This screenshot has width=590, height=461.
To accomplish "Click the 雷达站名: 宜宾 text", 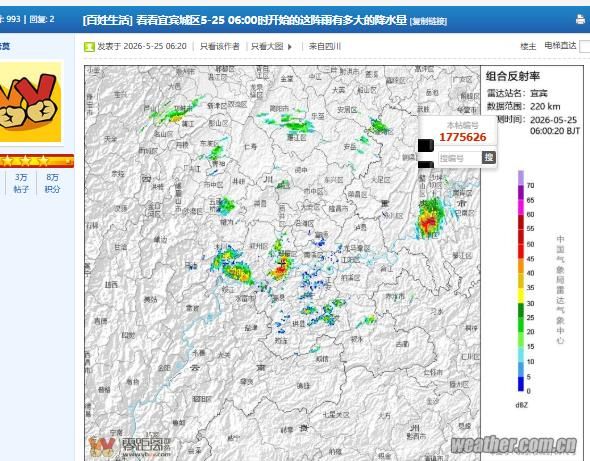I will [x=517, y=93].
